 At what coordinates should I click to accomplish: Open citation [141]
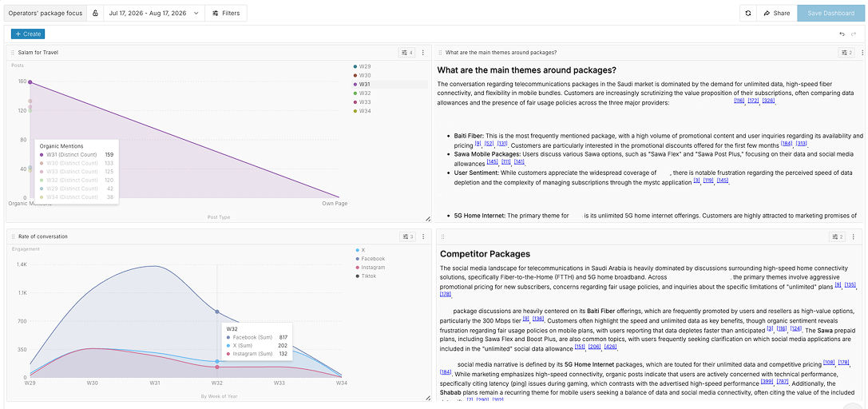pos(519,161)
